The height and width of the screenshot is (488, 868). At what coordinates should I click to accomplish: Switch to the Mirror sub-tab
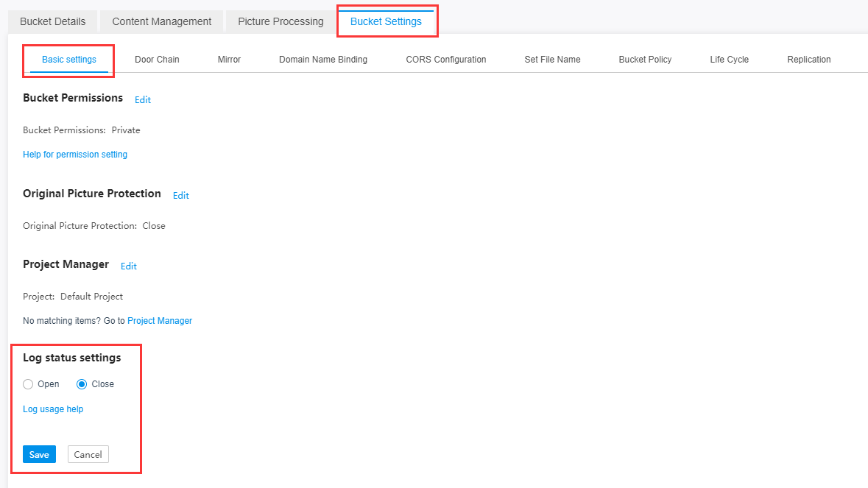click(229, 60)
